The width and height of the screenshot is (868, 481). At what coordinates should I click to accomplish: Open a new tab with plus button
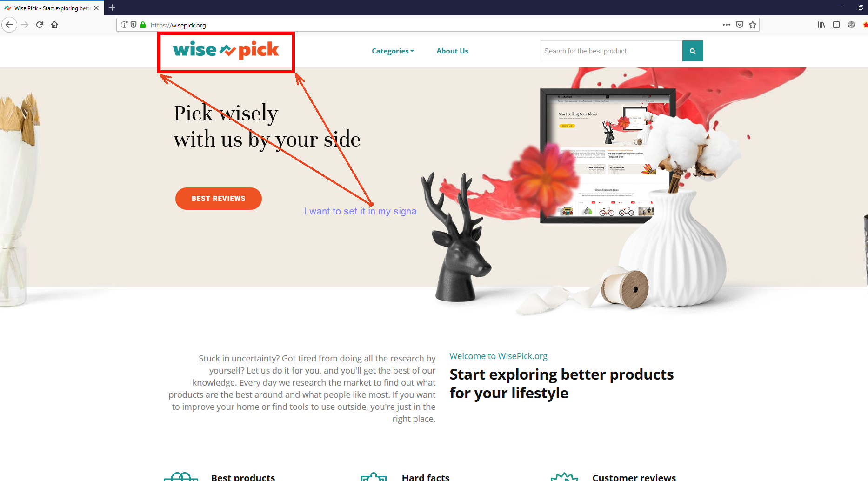(112, 7)
